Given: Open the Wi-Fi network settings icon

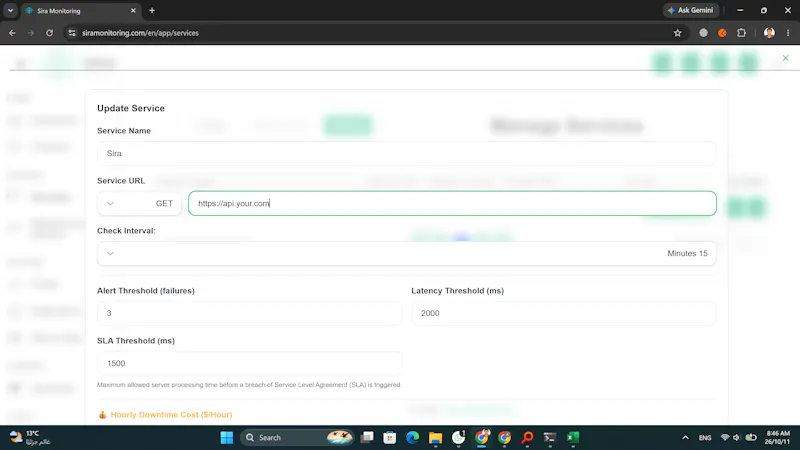Looking at the screenshot, I should tap(724, 437).
